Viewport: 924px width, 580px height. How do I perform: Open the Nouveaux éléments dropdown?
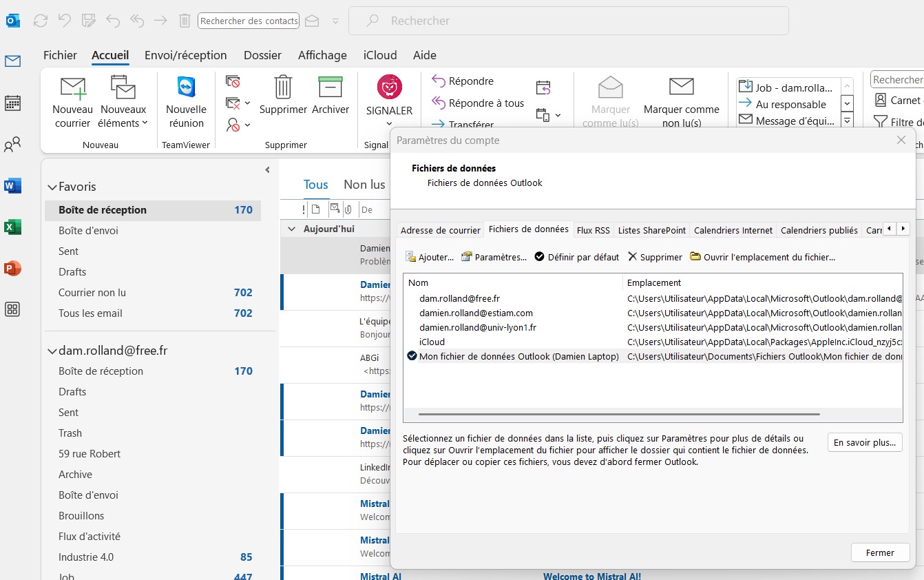point(123,116)
